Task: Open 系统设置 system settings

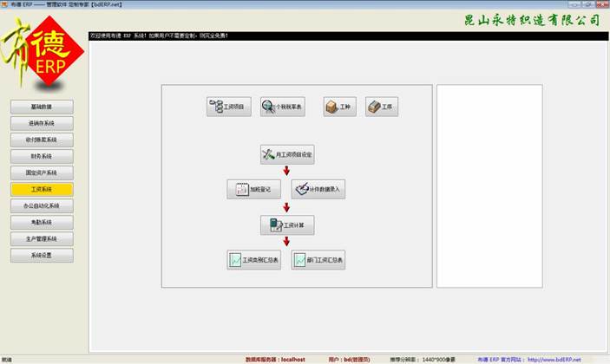Action: click(42, 255)
